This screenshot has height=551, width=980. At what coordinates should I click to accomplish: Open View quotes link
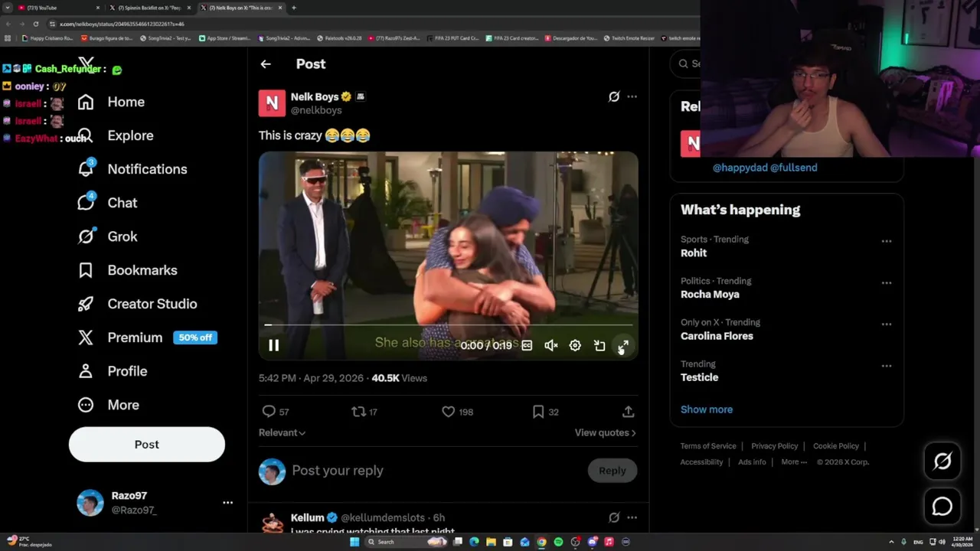pos(605,432)
